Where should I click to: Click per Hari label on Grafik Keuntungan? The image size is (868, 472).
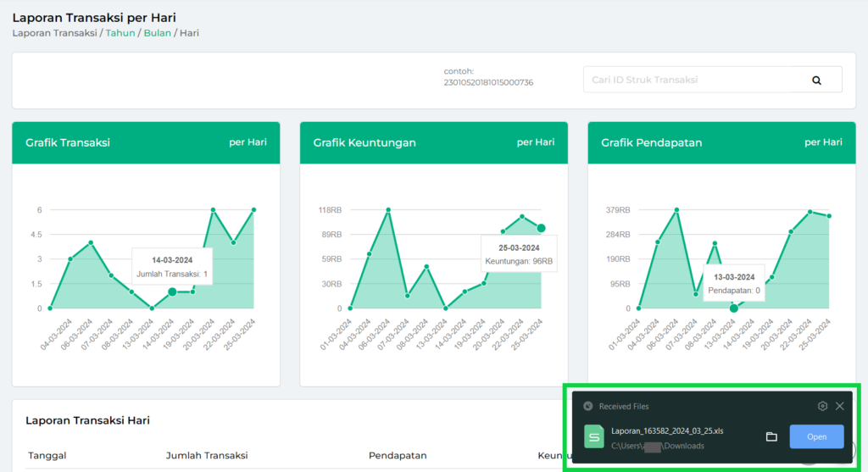[536, 142]
